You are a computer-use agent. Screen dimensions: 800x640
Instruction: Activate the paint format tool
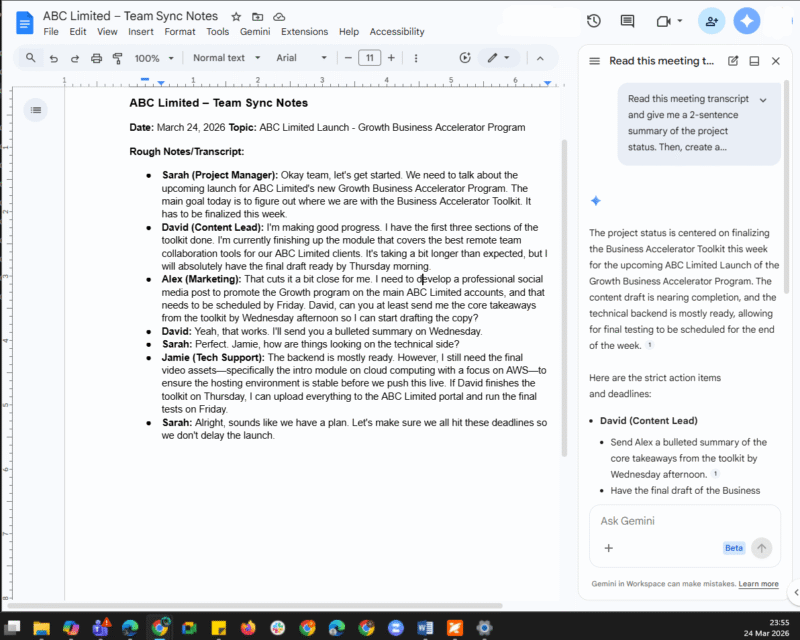click(117, 58)
